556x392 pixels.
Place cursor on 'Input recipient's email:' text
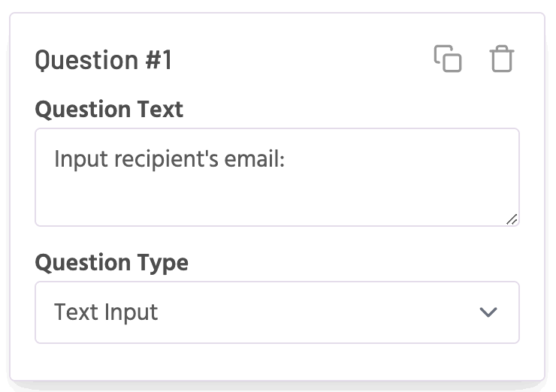point(168,159)
